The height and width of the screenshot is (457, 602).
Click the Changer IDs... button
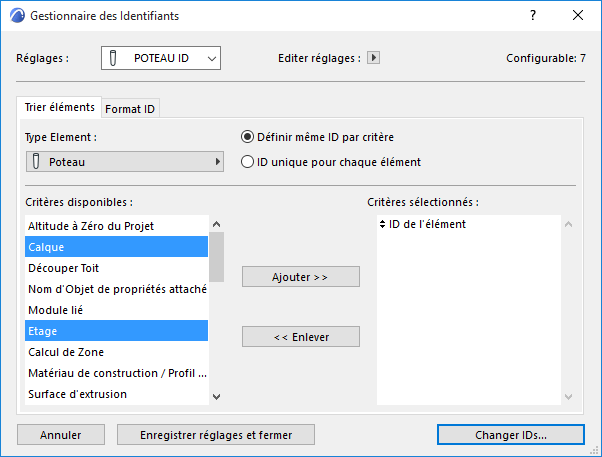click(510, 435)
